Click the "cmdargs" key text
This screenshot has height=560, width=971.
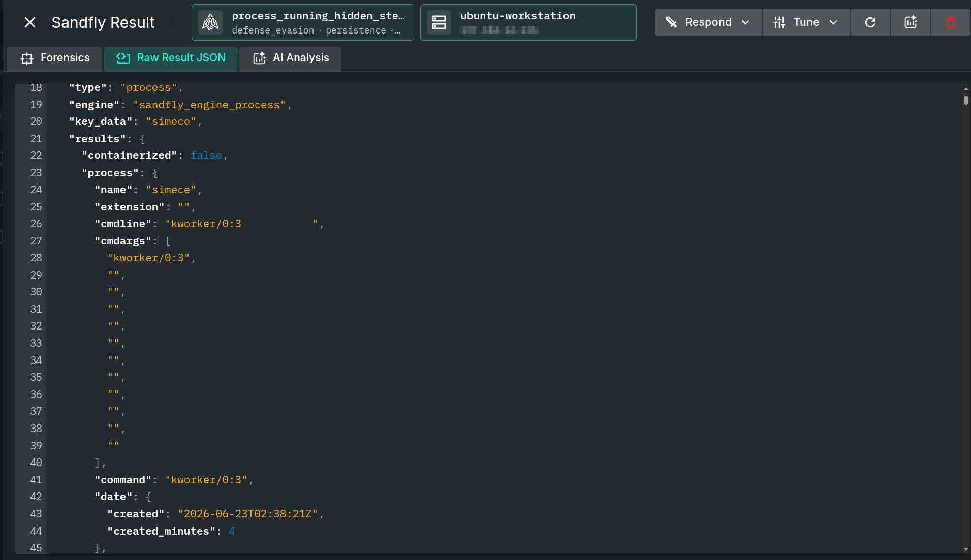coord(123,241)
